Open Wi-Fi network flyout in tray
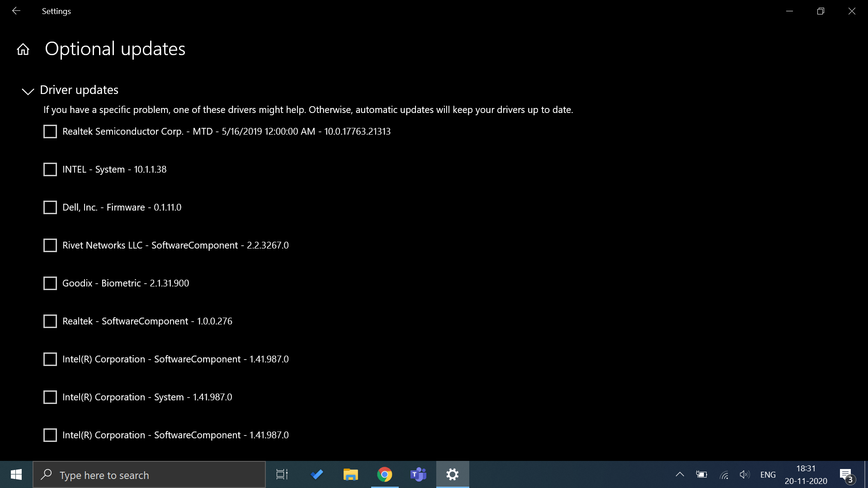Image resolution: width=868 pixels, height=488 pixels. [x=724, y=474]
